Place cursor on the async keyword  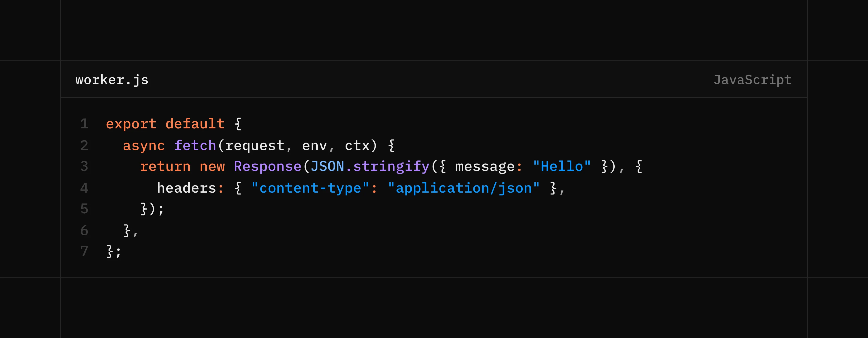[x=144, y=145]
